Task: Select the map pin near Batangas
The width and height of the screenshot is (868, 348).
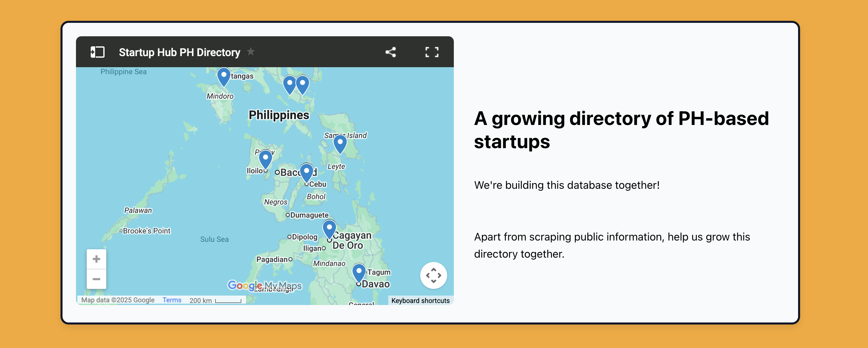Action: 224,77
